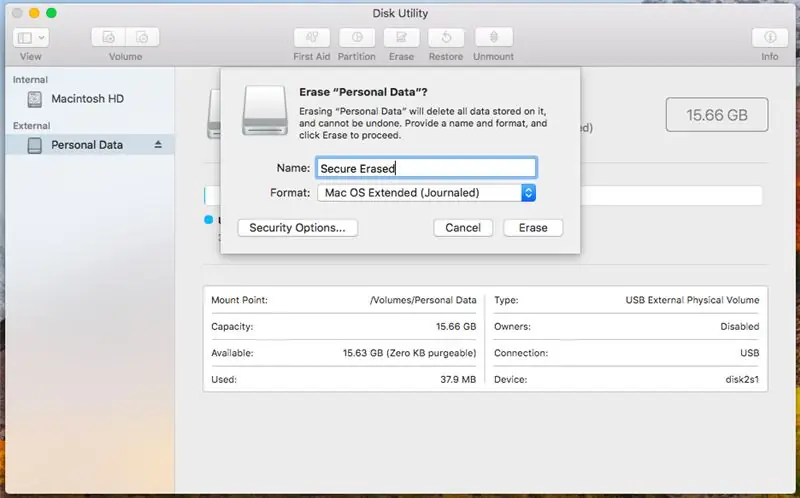This screenshot has width=800, height=498.
Task: Click the Available 15.63 GB value
Action: coord(410,353)
